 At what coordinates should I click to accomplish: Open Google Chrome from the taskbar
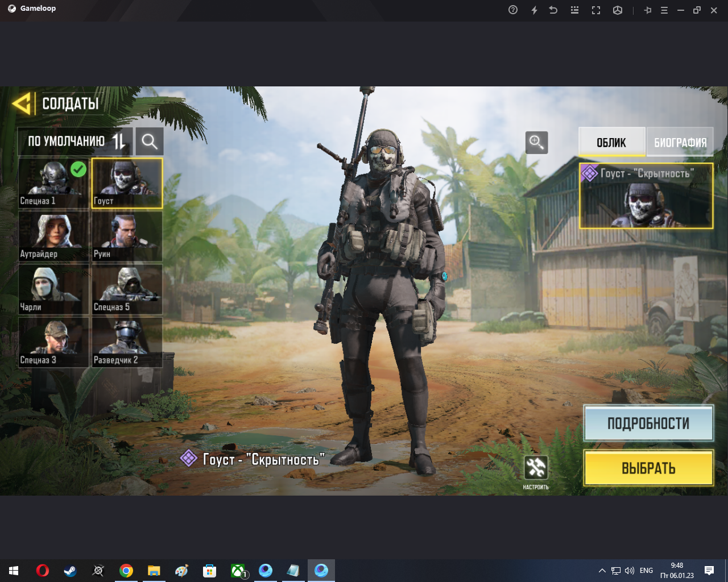click(126, 571)
